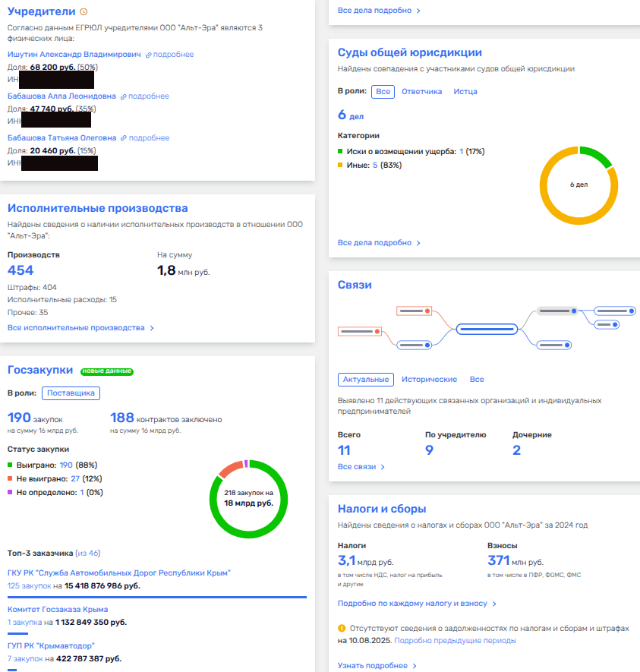The height and width of the screenshot is (672, 640).
Task: Switch to Исторические connections tab
Action: tap(429, 379)
